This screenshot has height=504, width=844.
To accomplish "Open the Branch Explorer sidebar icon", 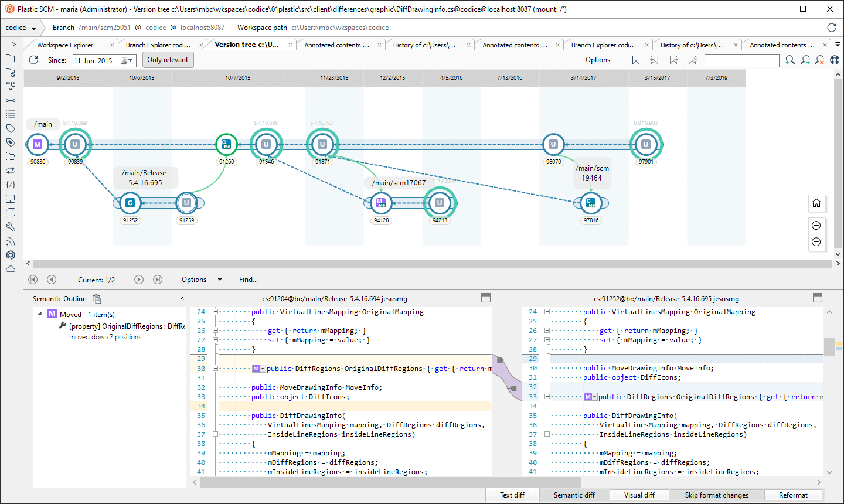I will tap(10, 86).
